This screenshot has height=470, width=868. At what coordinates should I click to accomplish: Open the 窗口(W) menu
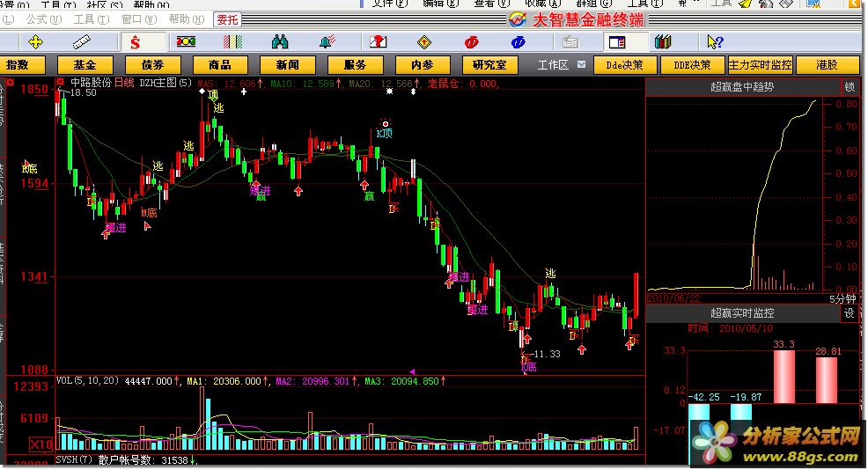pos(139,19)
